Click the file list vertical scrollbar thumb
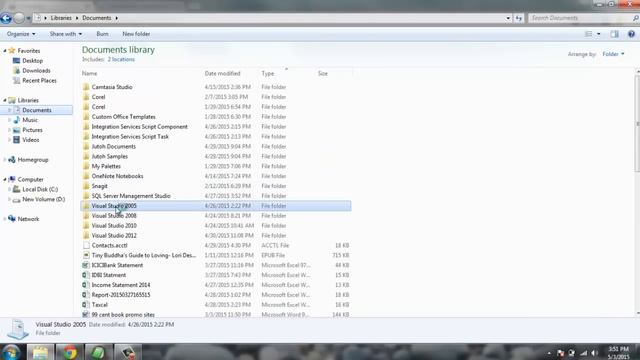640x360 pixels. (x=637, y=123)
